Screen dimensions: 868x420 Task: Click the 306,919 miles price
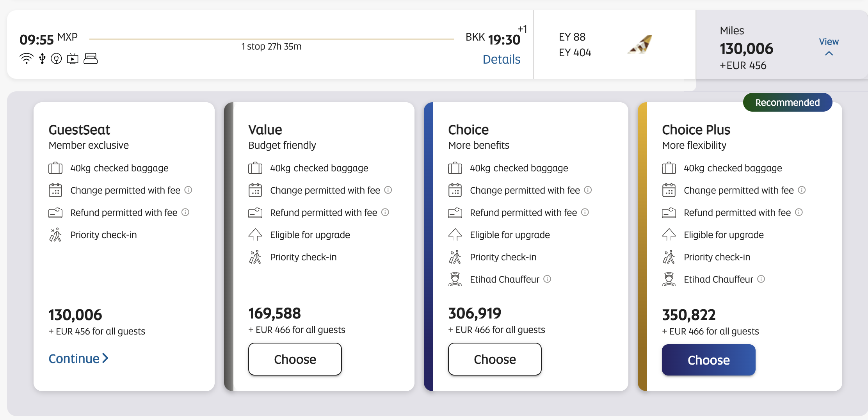[475, 313]
